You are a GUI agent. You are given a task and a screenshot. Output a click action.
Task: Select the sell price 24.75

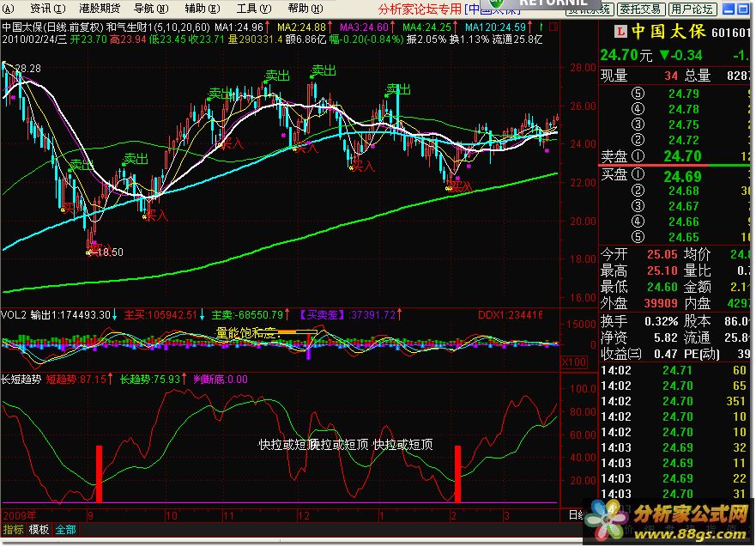coord(683,125)
